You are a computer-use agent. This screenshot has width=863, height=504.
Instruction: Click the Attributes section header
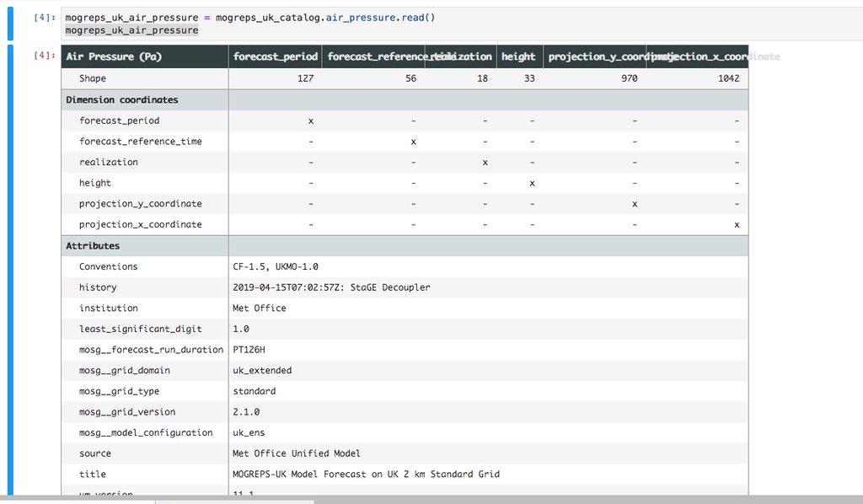[x=93, y=246]
